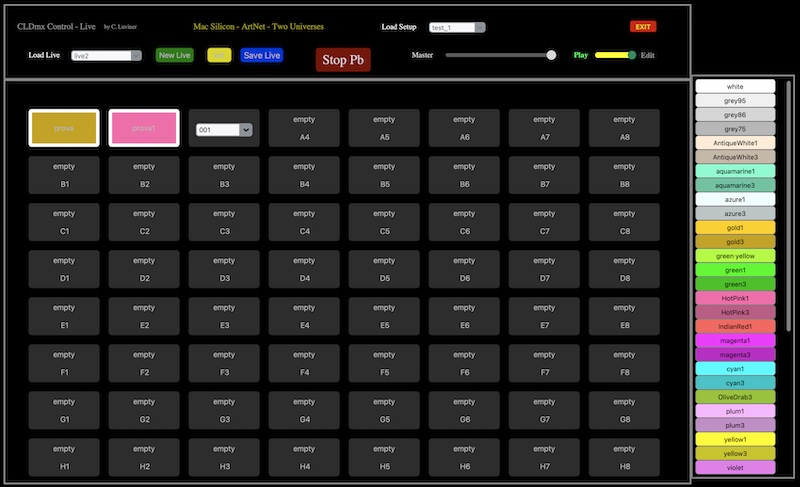Click the red EXIT button
The height and width of the screenshot is (487, 800).
643,27
